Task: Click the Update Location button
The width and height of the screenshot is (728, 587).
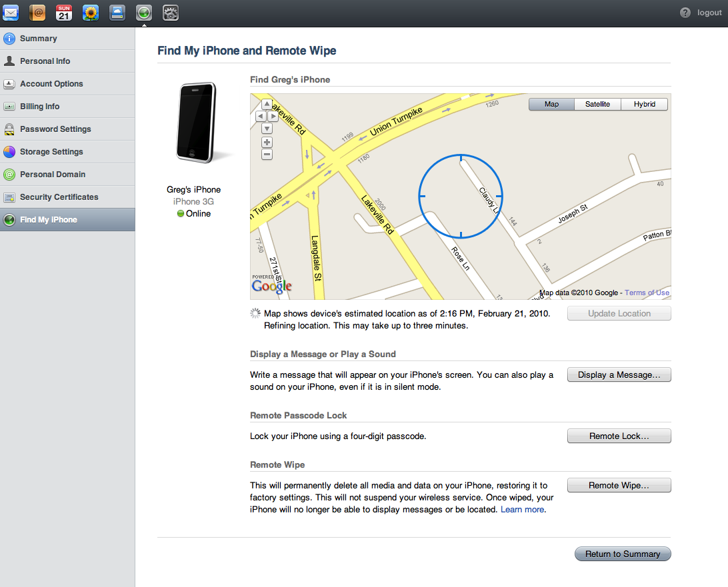Action: 619,313
